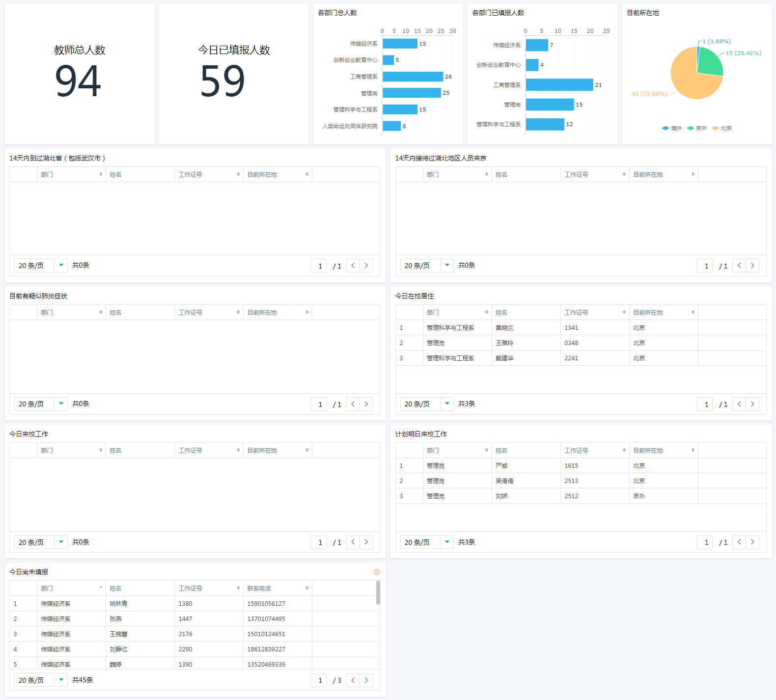This screenshot has height=700, width=776.
Task: Expand 20条/页 dropdown in 14天内到过湖北省 panel
Action: tap(61, 266)
